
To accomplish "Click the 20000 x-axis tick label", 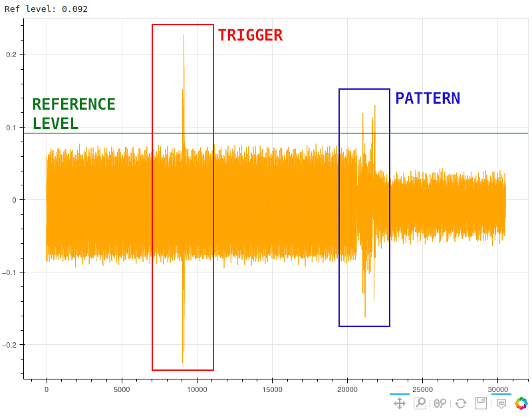I will [x=348, y=389].
